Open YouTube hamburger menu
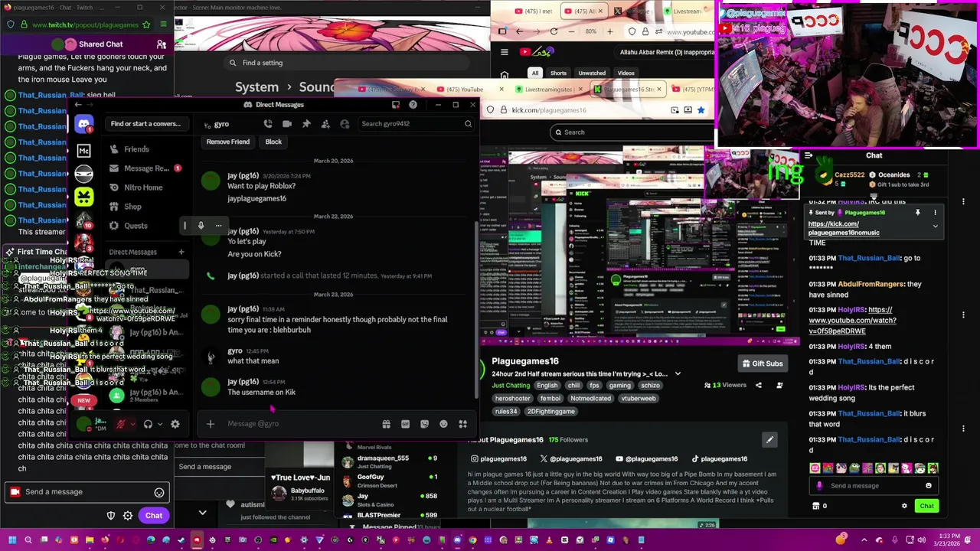980x551 pixels. coord(505,52)
